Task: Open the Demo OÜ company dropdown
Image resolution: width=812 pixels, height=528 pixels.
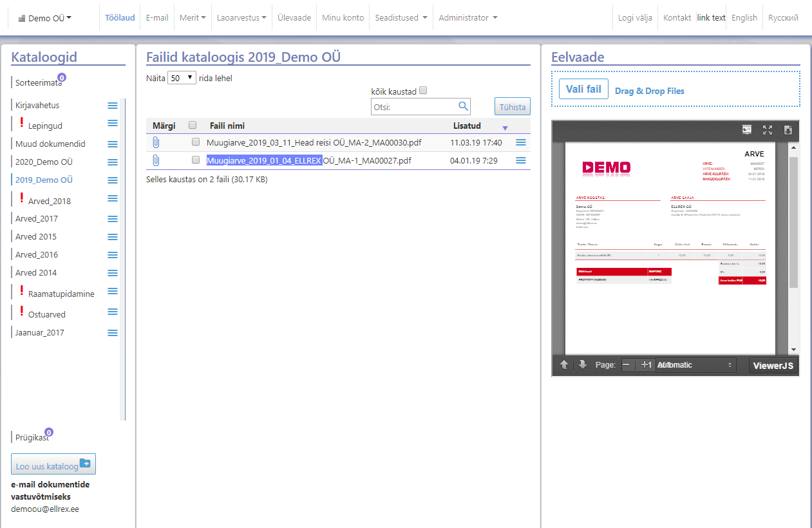Action: [x=45, y=18]
